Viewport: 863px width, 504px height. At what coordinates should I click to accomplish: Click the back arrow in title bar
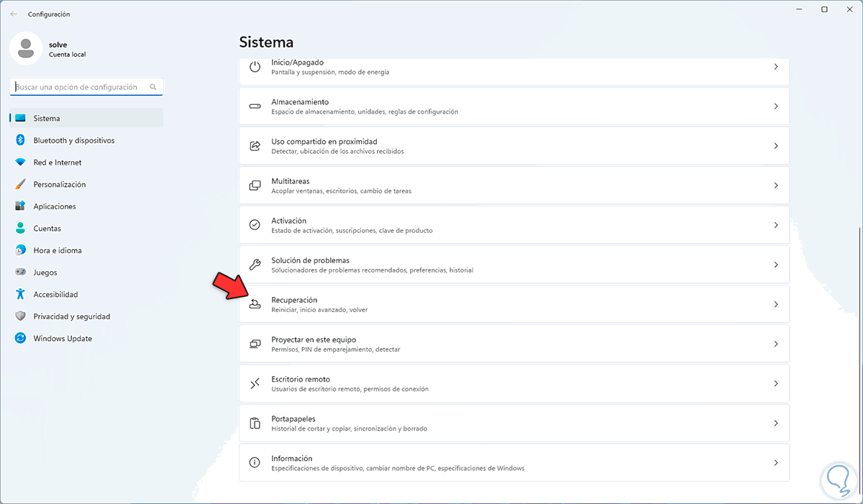[x=14, y=14]
